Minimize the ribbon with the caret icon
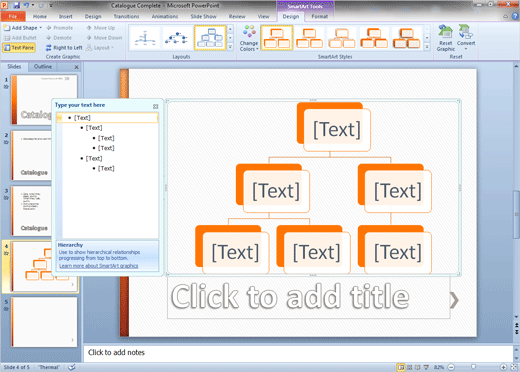The width and height of the screenshot is (520, 372). tap(506, 16)
